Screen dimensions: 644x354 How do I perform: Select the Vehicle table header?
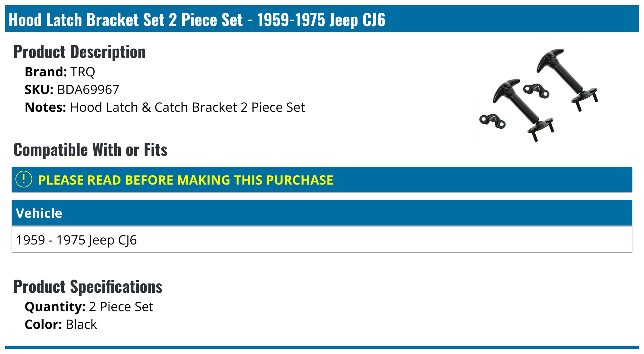point(39,213)
